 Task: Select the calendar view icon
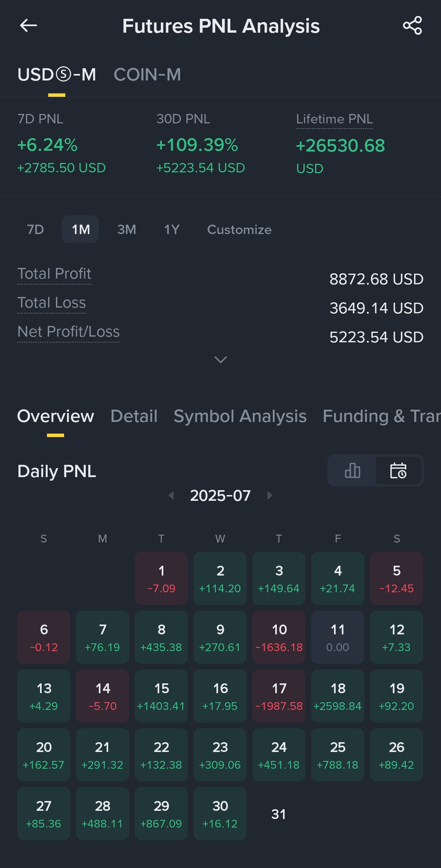tap(398, 471)
